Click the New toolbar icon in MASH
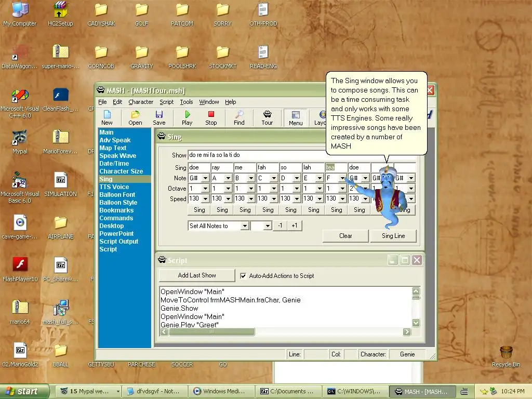This screenshot has width=532, height=399. coord(107,118)
